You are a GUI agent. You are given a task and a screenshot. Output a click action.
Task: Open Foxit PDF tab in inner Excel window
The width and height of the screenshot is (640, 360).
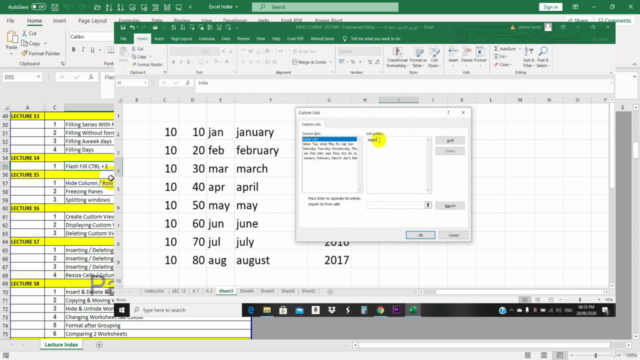click(295, 39)
